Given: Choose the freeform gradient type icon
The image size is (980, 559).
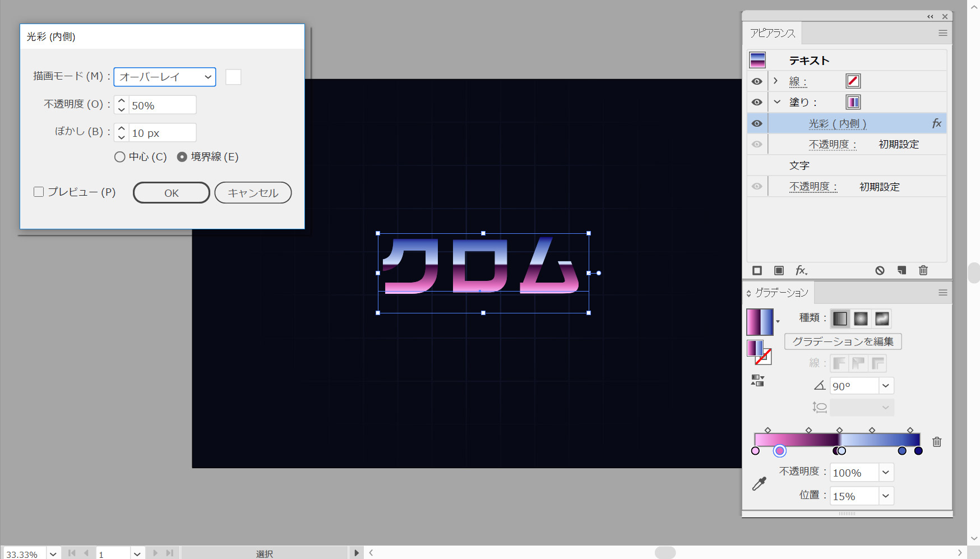Looking at the screenshot, I should tap(881, 319).
